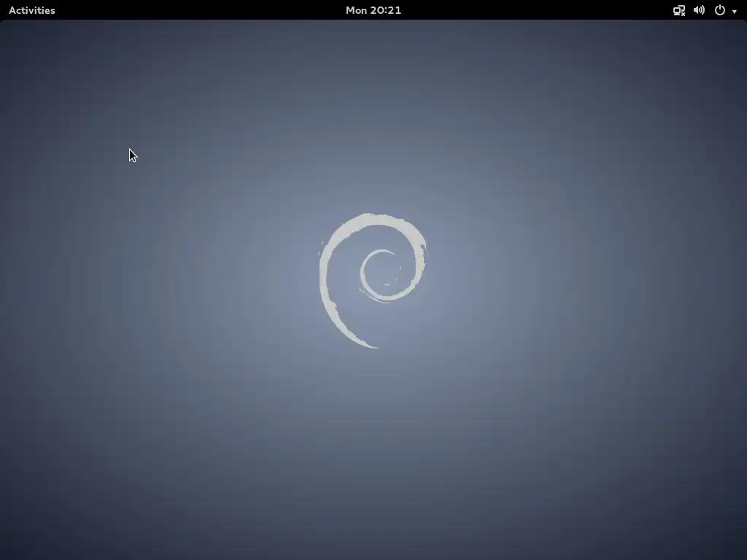
Task: Click the network disconnected status icon
Action: [679, 10]
